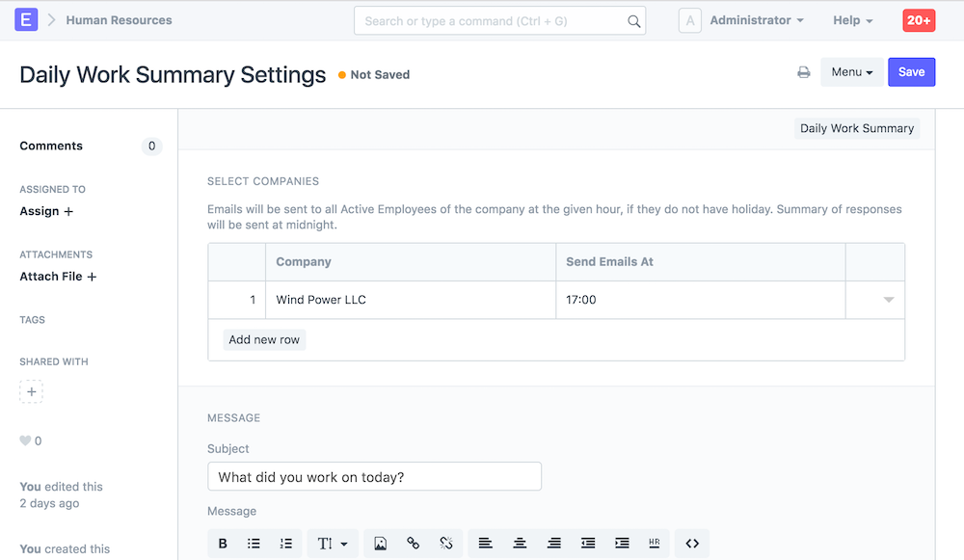This screenshot has height=560, width=964.
Task: Insert a picture into the message
Action: 381,544
